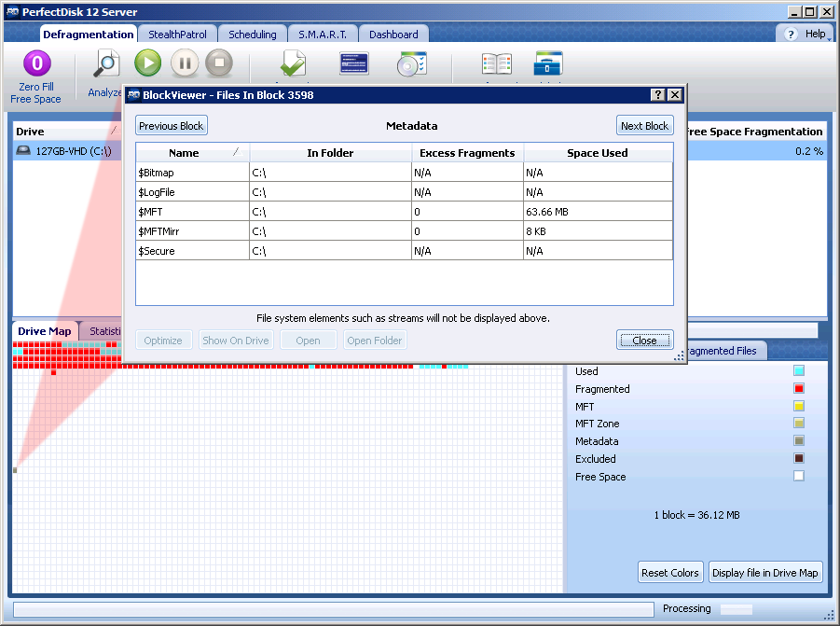This screenshot has width=840, height=626.
Task: Click the Zero Fill Free Space icon
Action: (x=37, y=63)
